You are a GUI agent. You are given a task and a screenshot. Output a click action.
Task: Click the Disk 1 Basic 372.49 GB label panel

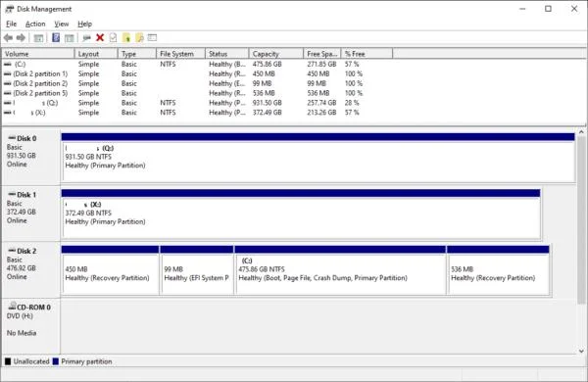[x=30, y=213]
